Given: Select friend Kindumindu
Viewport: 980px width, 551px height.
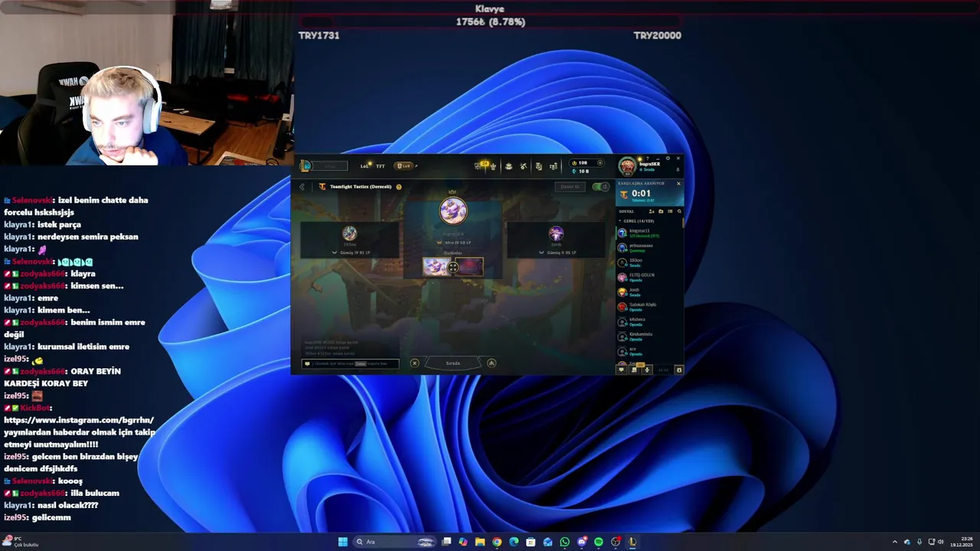Looking at the screenshot, I should (648, 337).
